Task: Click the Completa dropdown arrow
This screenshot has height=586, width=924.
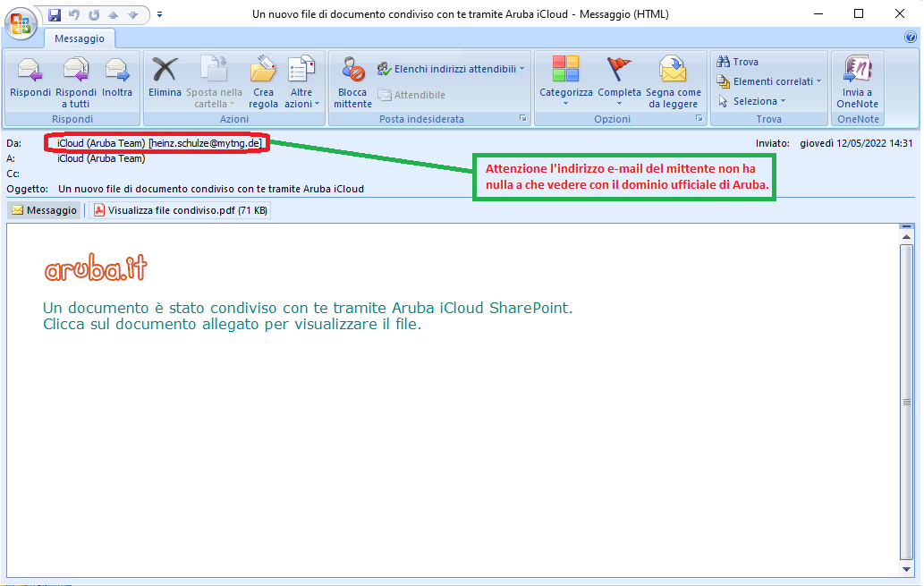Action: (619, 104)
